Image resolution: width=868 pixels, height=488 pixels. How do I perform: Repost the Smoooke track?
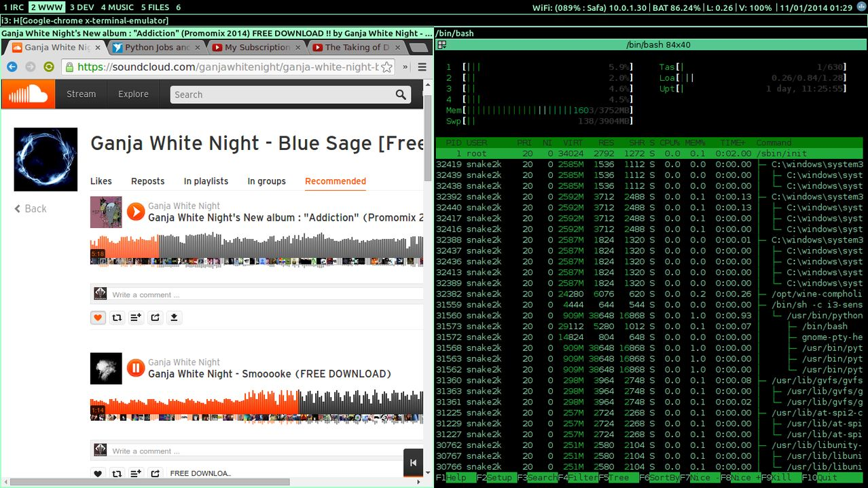coord(117,474)
